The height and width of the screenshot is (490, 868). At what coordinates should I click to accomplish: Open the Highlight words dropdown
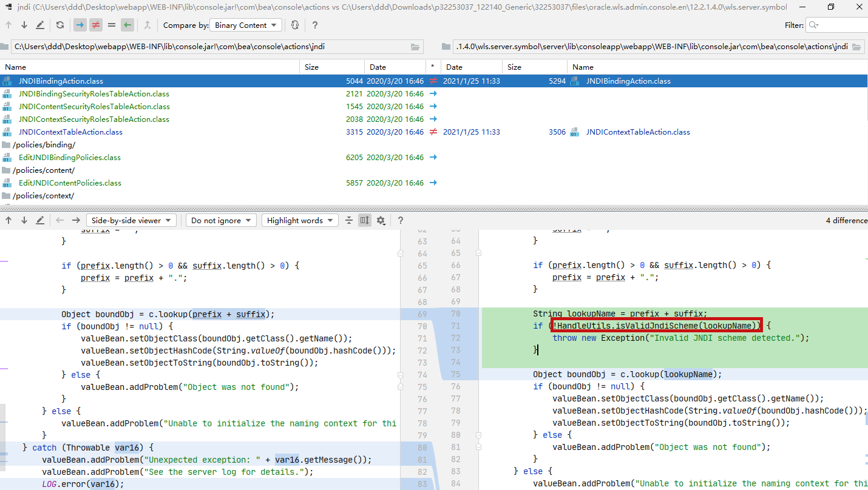point(300,220)
